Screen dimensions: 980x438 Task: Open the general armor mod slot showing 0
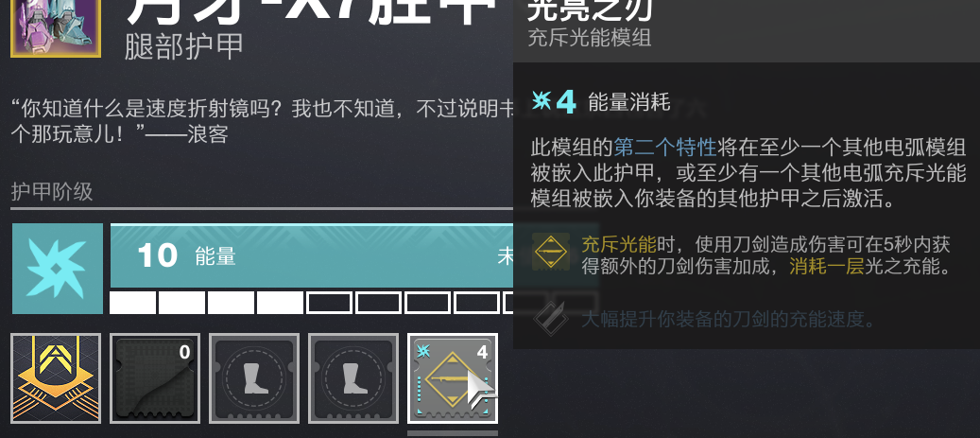pos(155,378)
